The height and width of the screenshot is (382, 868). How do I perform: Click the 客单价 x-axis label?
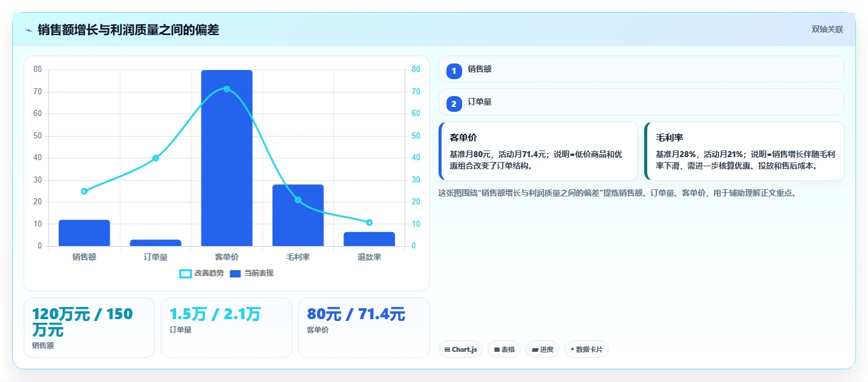[x=227, y=257]
